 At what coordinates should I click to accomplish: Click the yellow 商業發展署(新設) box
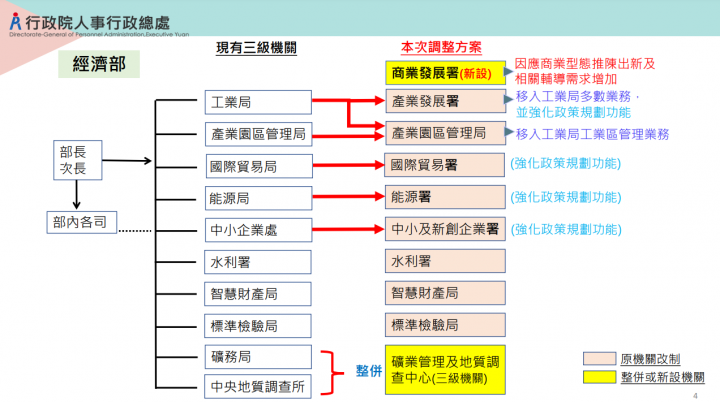445,73
